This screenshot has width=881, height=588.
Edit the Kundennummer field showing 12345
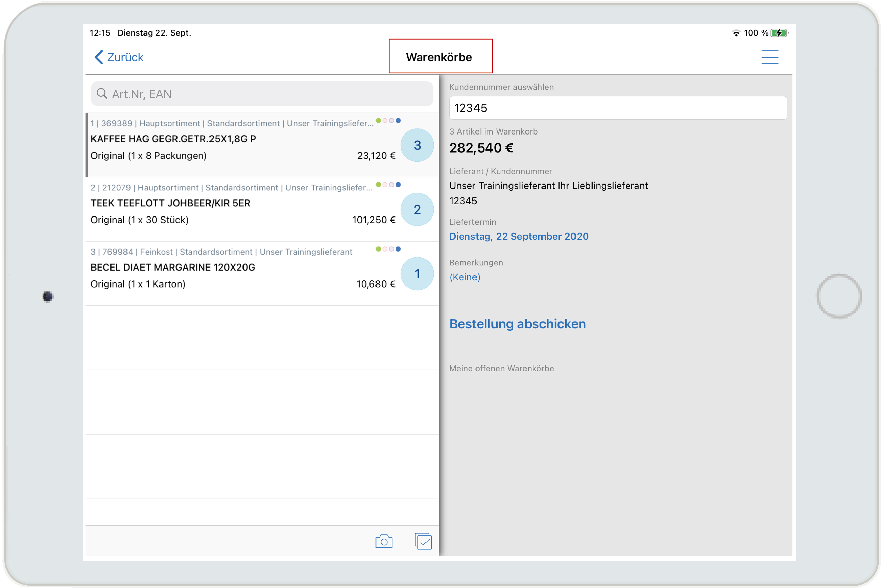617,108
